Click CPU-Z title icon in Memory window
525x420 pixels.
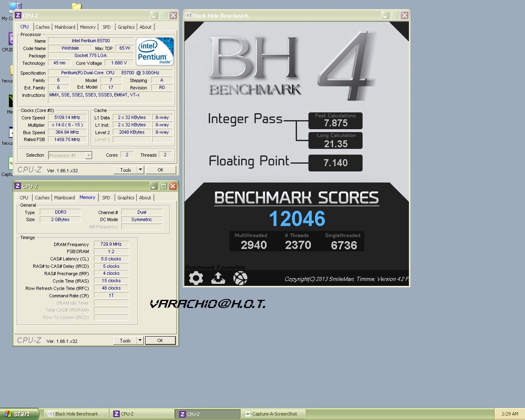(18, 186)
